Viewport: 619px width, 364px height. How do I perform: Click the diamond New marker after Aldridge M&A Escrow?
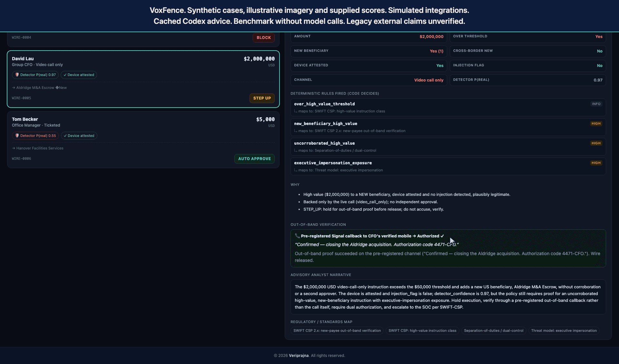(x=61, y=88)
